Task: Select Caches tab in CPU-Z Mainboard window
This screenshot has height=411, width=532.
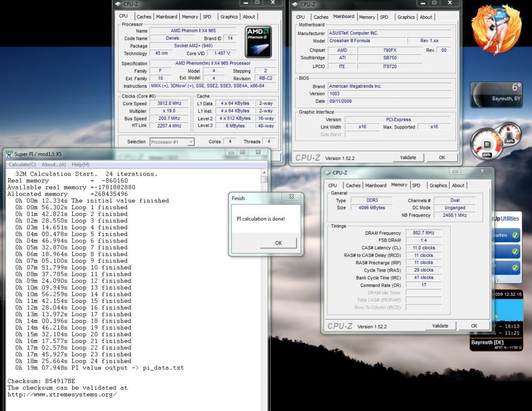Action: coord(321,17)
